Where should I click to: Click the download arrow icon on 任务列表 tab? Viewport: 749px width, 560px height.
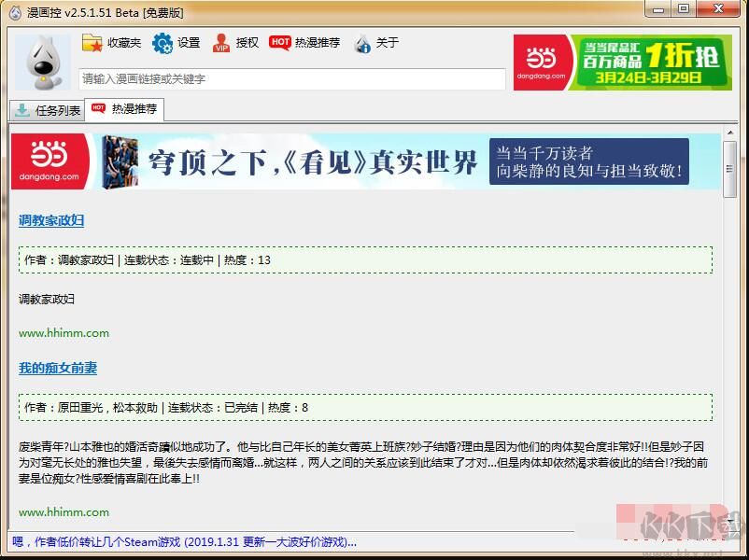[x=21, y=110]
